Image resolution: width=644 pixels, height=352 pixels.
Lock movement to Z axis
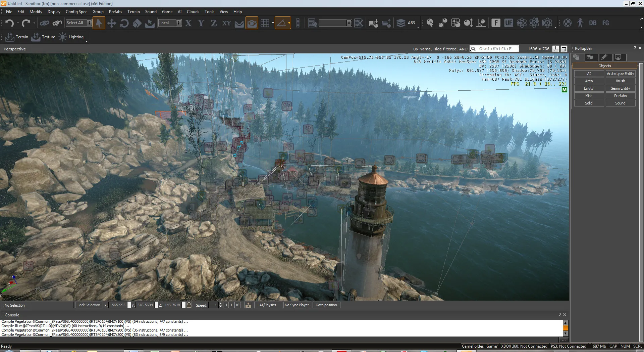(x=214, y=23)
